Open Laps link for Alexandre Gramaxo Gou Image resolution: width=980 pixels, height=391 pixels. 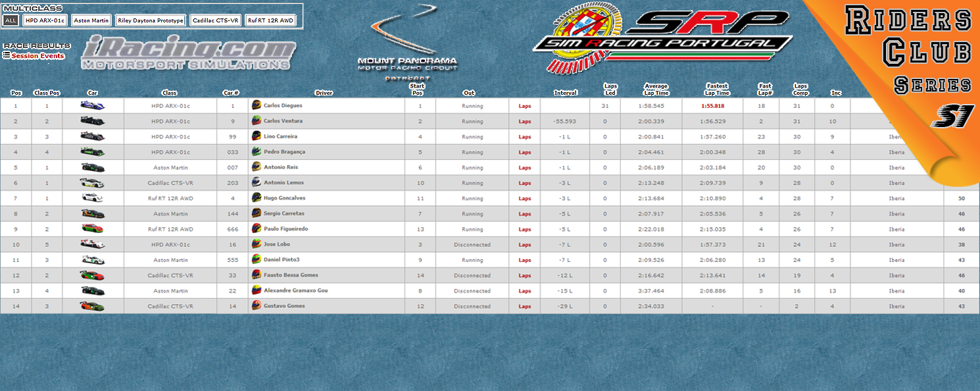point(524,291)
